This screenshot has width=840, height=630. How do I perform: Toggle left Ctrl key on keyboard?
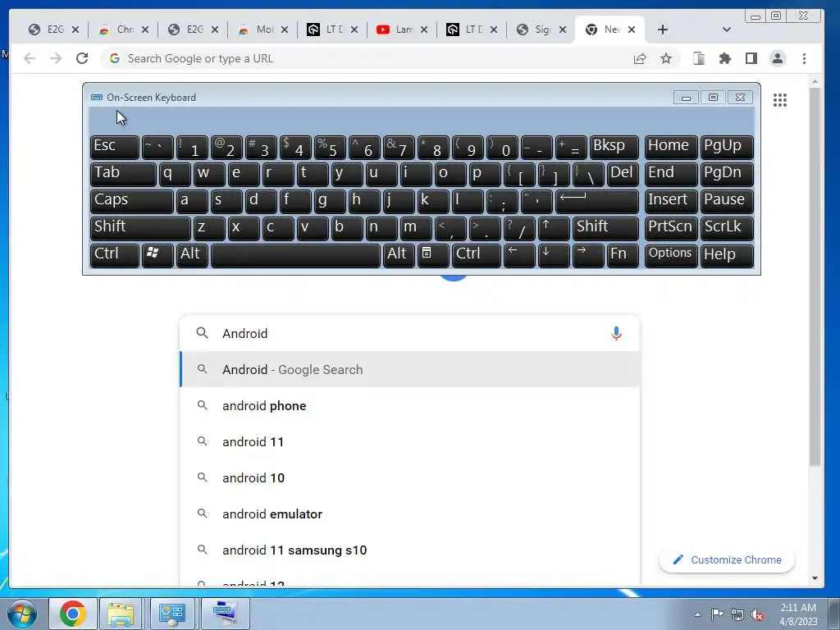115,255
